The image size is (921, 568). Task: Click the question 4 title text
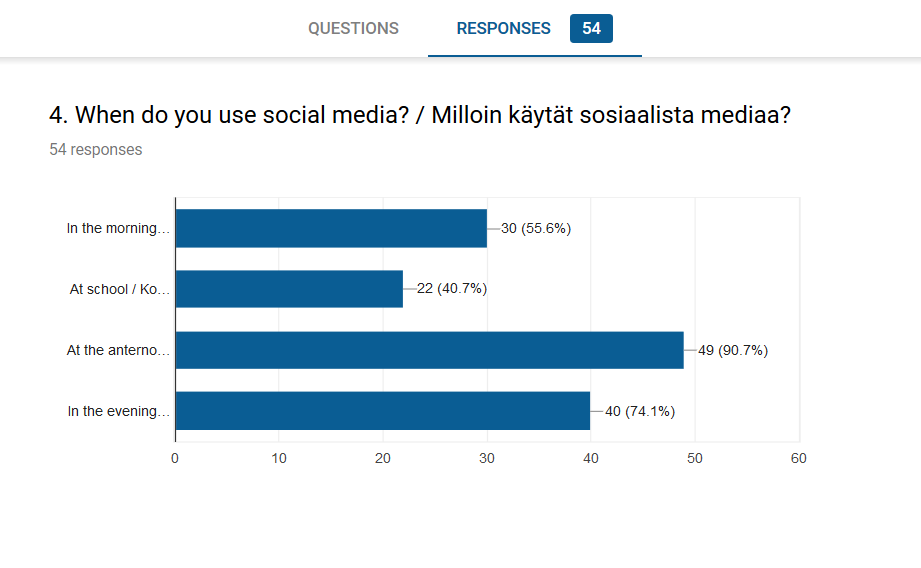[420, 115]
